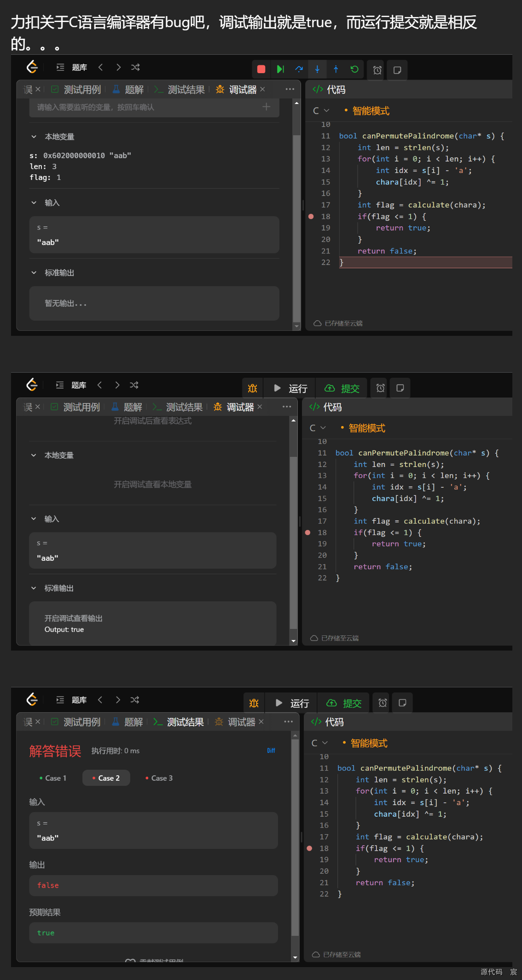Toggle 智能模式 in bottom editor
522x980 pixels.
point(365,743)
